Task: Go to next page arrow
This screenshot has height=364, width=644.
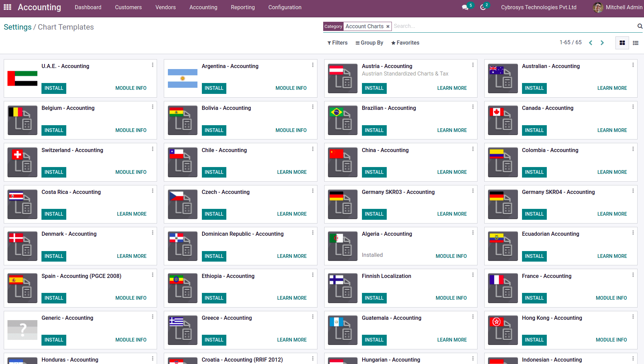Action: pyautogui.click(x=602, y=43)
